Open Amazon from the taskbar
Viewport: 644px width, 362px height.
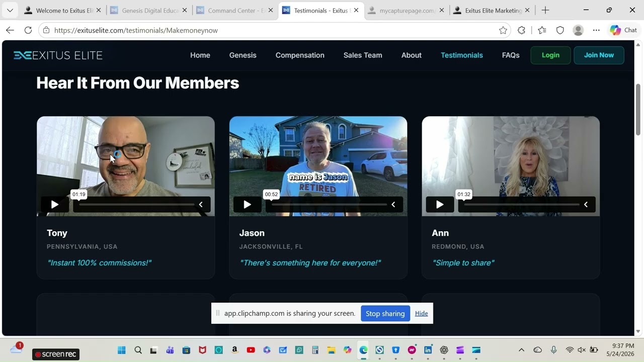click(x=234, y=350)
